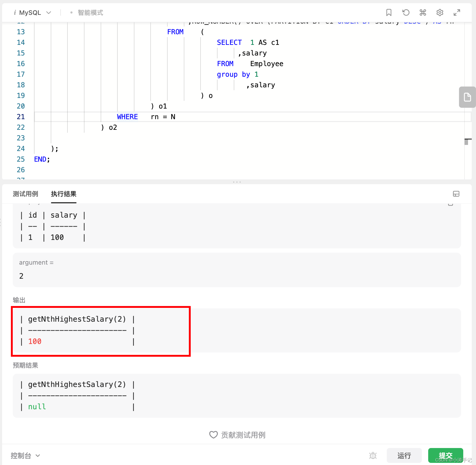Click the ',salary' text on line 15
The height and width of the screenshot is (465, 476).
click(x=252, y=53)
